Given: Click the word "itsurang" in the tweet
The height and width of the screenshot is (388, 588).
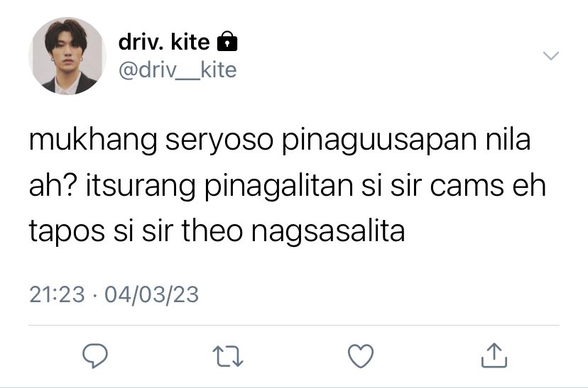Looking at the screenshot, I should click(x=141, y=187).
